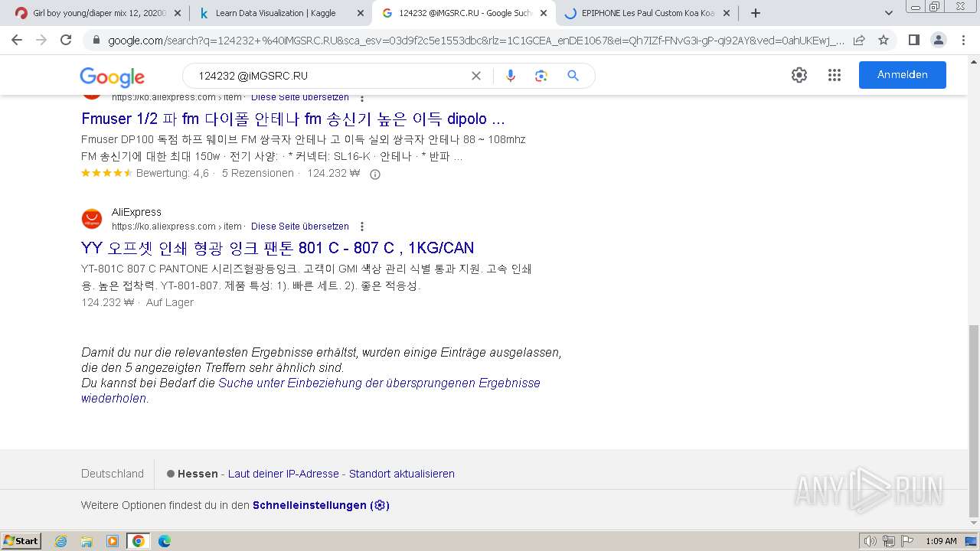Open Microsoft Edge from taskbar

pyautogui.click(x=165, y=541)
